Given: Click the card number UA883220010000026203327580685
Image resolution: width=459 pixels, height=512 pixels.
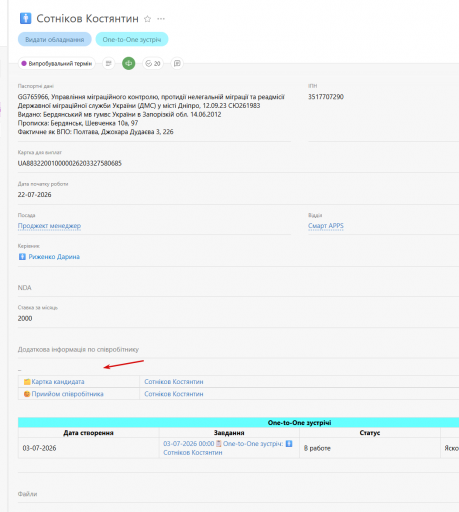Looking at the screenshot, I should (x=70, y=163).
